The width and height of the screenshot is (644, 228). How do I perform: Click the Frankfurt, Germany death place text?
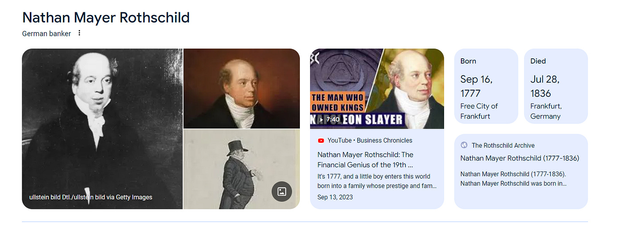(x=546, y=111)
